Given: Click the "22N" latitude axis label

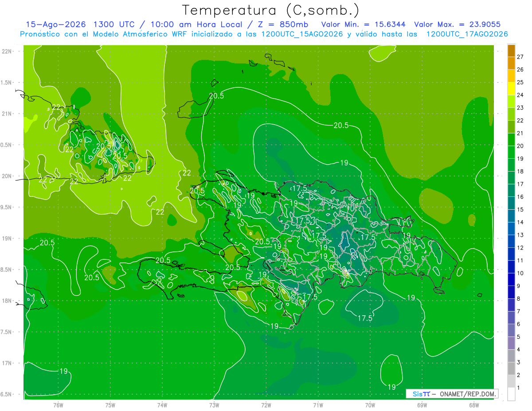Looking at the screenshot, I should (x=8, y=51).
